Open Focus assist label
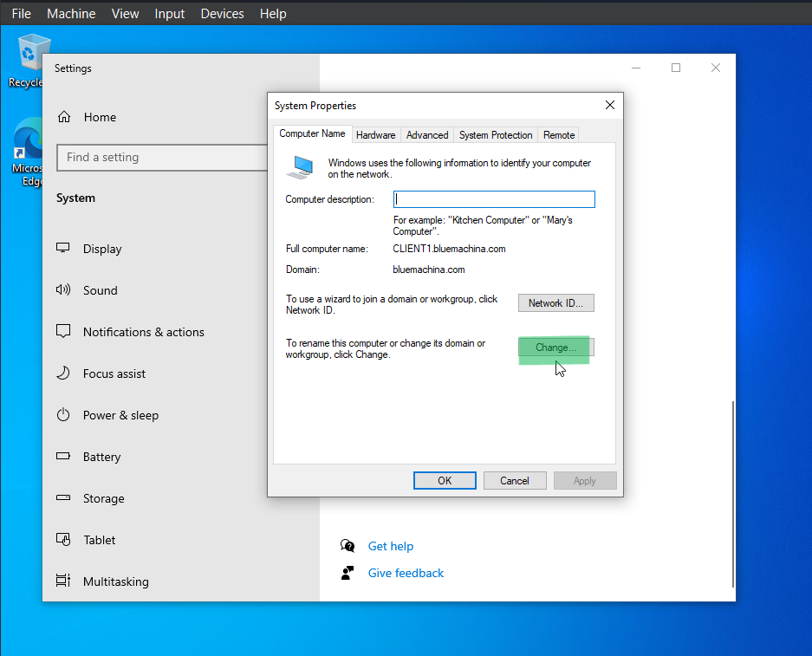The image size is (812, 656). (114, 373)
